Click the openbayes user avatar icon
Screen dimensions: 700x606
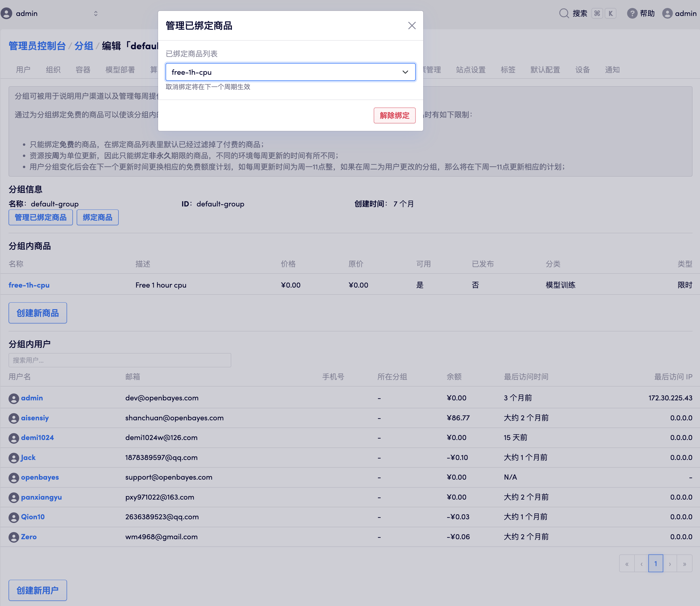point(14,478)
